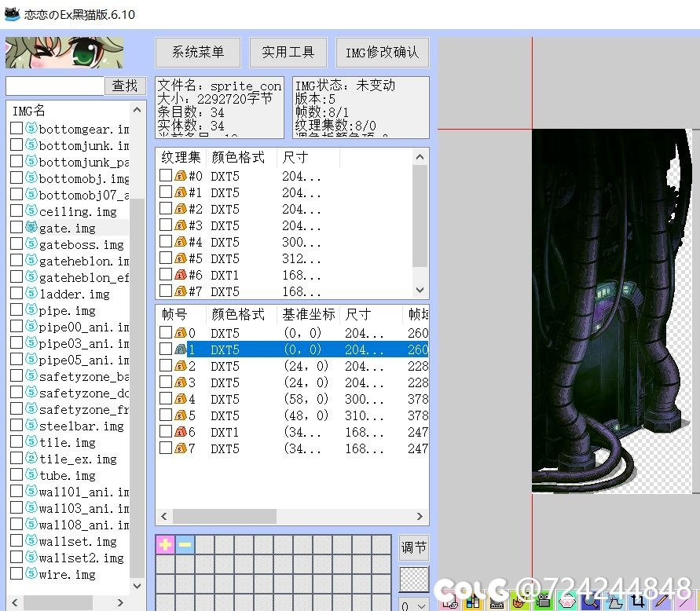Click the down arrow of the texture list
700x611 pixels.
tap(420, 290)
